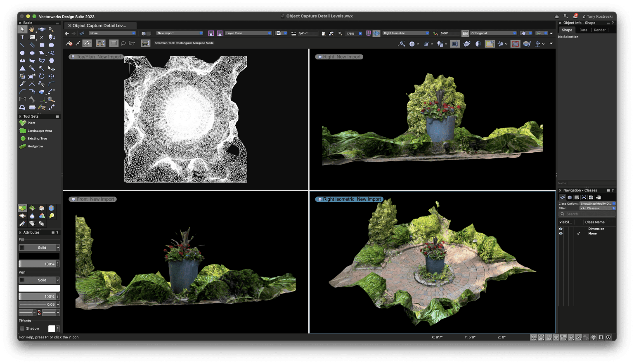
Task: Open the Visualization light bulb tool set
Action: 51,216
